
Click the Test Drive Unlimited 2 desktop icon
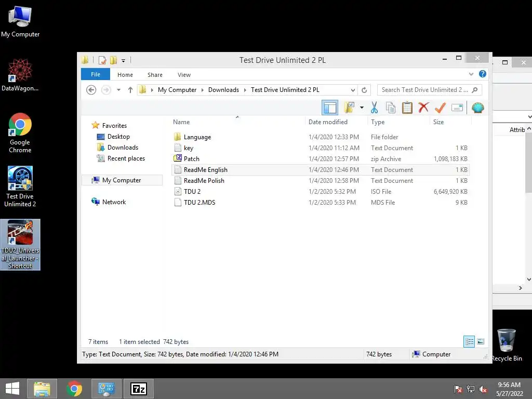[20, 187]
